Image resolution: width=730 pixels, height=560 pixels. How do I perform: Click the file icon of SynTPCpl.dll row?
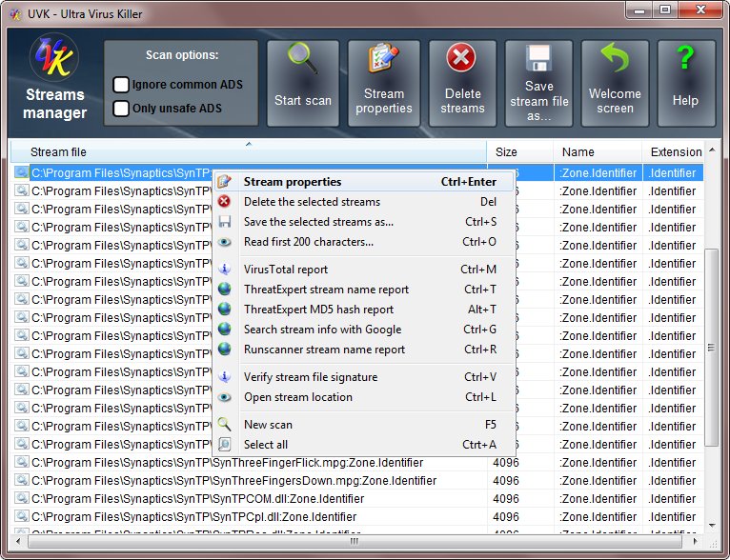coord(21,516)
